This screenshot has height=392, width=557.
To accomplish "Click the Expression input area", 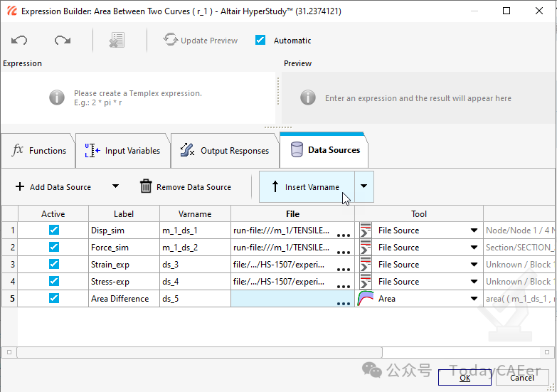I will point(138,98).
